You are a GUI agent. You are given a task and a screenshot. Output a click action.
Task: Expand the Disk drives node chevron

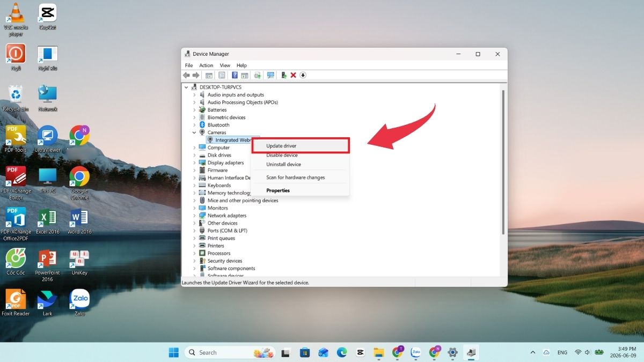coord(194,155)
